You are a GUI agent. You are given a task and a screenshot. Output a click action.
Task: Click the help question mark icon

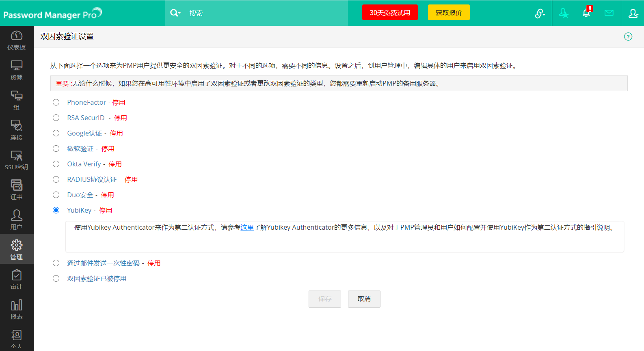(x=628, y=37)
